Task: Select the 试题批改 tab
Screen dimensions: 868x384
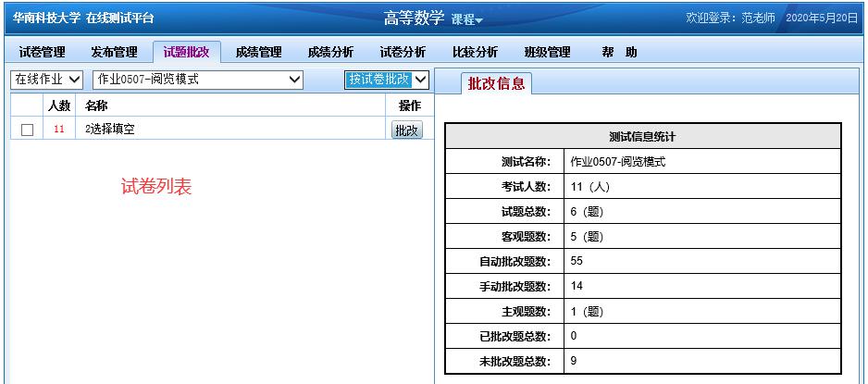Action: click(186, 52)
